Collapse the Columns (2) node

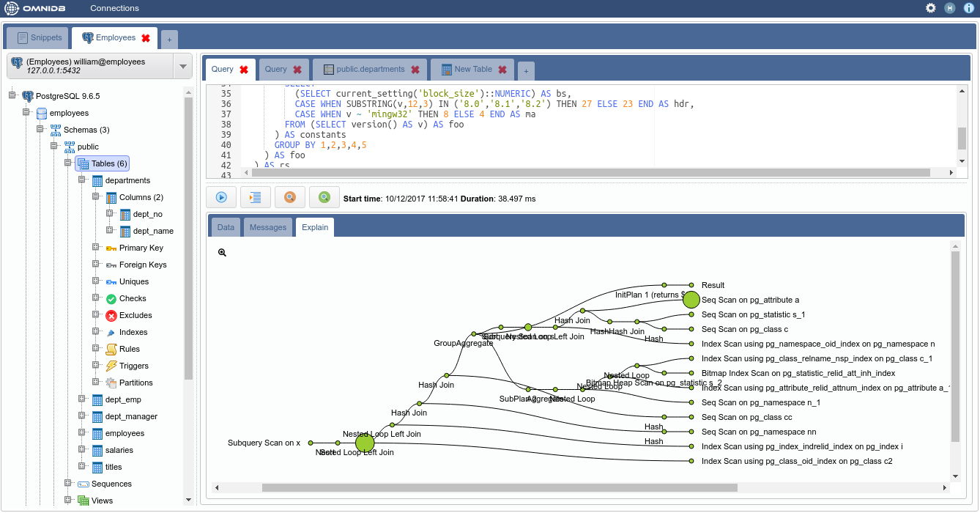95,196
